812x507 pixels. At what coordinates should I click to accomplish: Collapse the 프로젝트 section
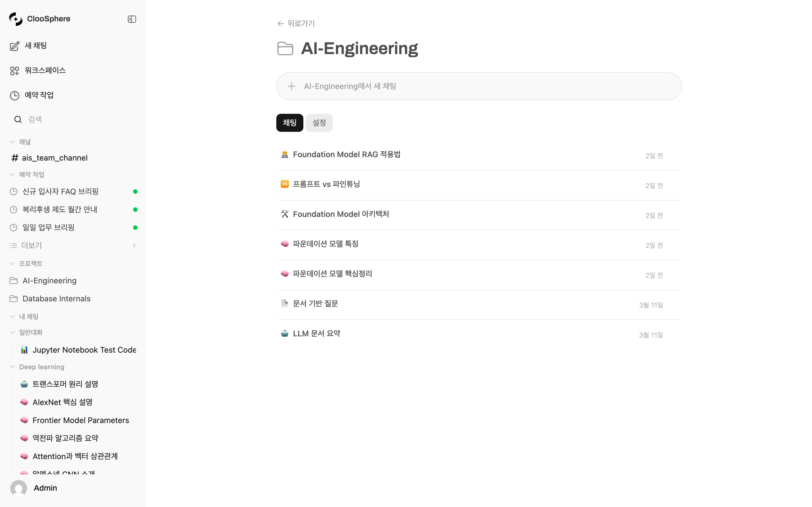point(12,264)
